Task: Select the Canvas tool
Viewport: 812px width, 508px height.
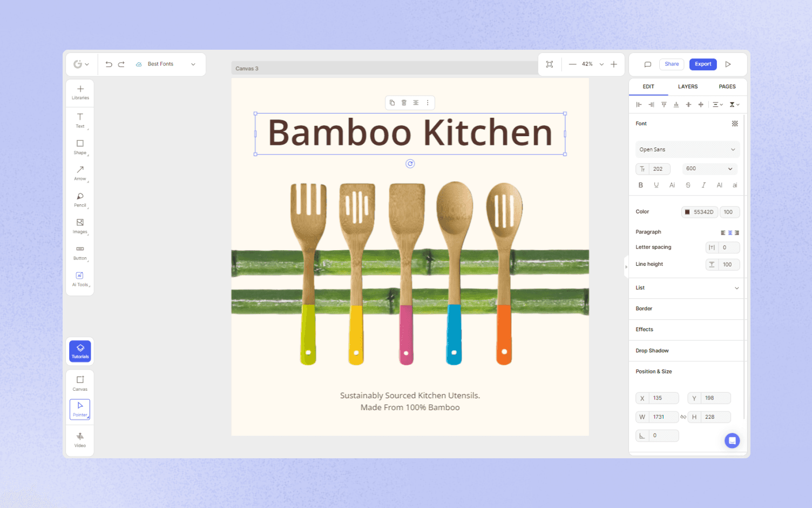Action: click(x=80, y=383)
